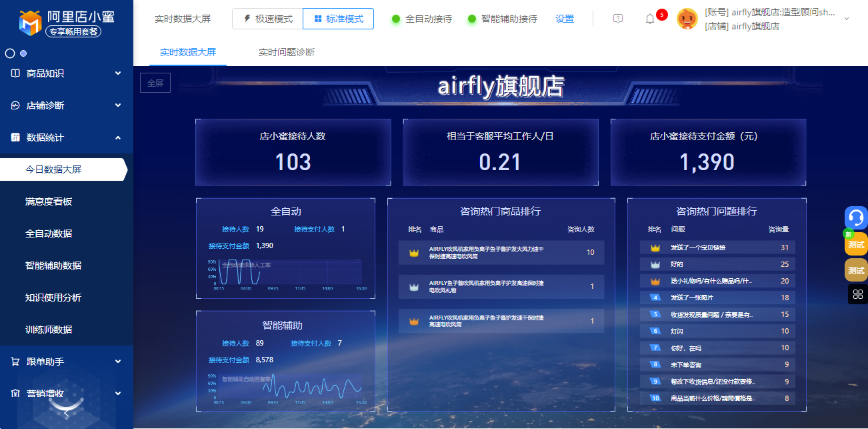Click the user avatar icon
Viewport: 868px width, 429px height.
[x=687, y=19]
